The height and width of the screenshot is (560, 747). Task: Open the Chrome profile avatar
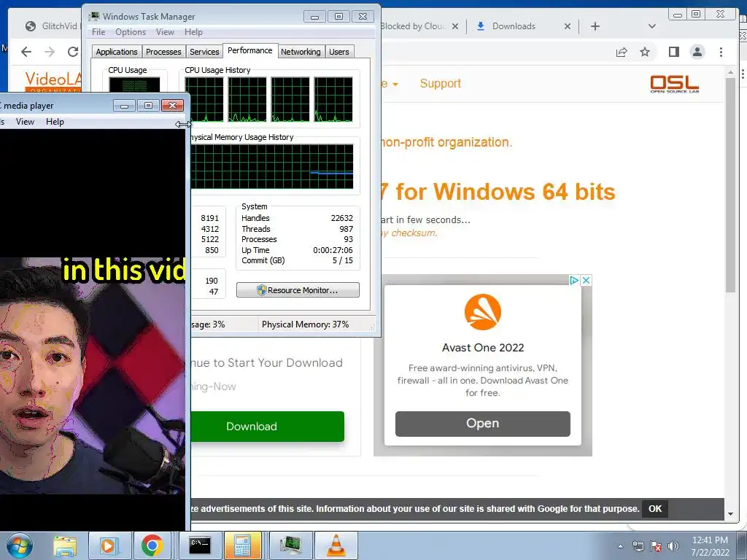(x=697, y=52)
